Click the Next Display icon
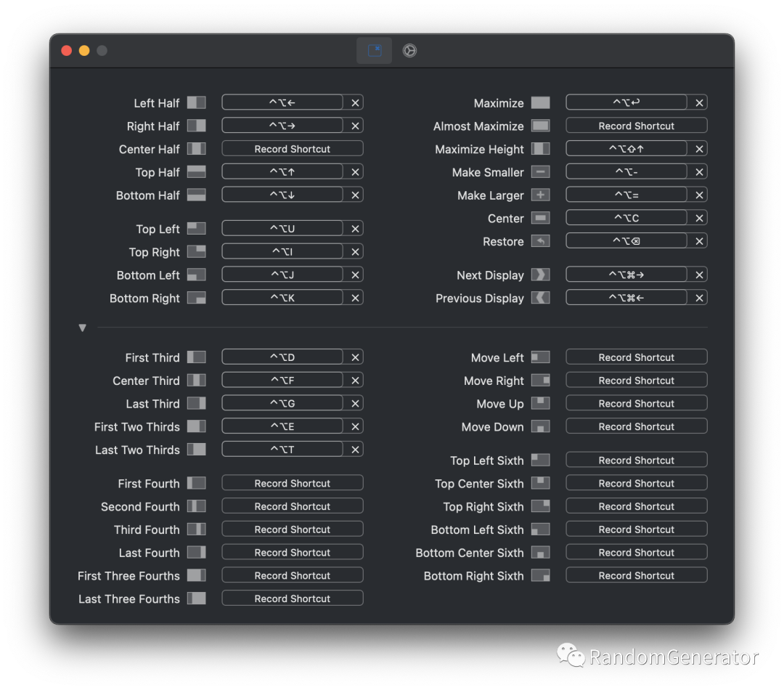Screen dimensions: 784x690 (541, 275)
